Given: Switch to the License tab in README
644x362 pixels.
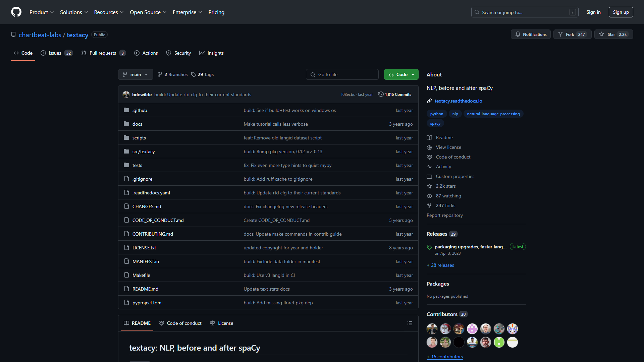Looking at the screenshot, I should pyautogui.click(x=222, y=323).
